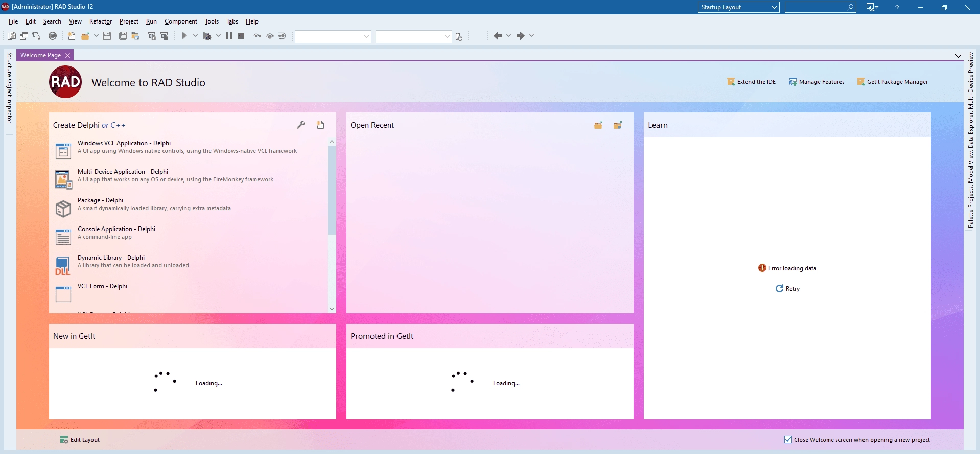Viewport: 980px width, 454px height.
Task: Click Extend the IDE link
Action: click(x=751, y=82)
